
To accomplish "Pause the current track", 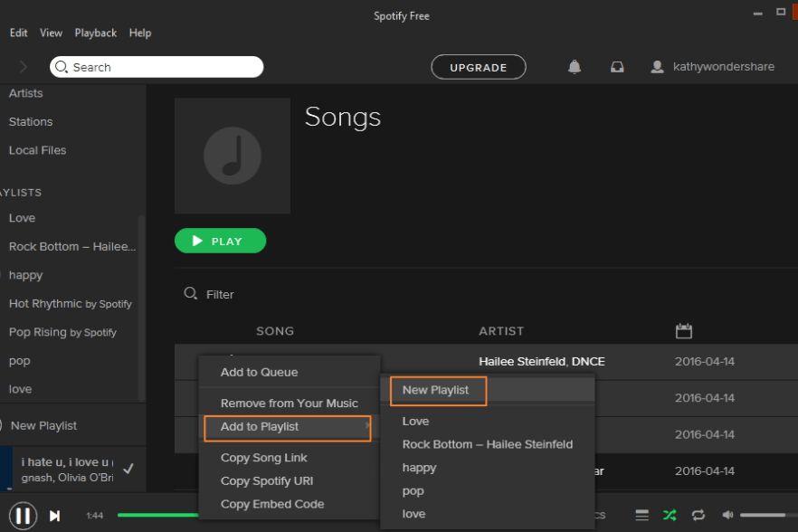I will pyautogui.click(x=23, y=516).
